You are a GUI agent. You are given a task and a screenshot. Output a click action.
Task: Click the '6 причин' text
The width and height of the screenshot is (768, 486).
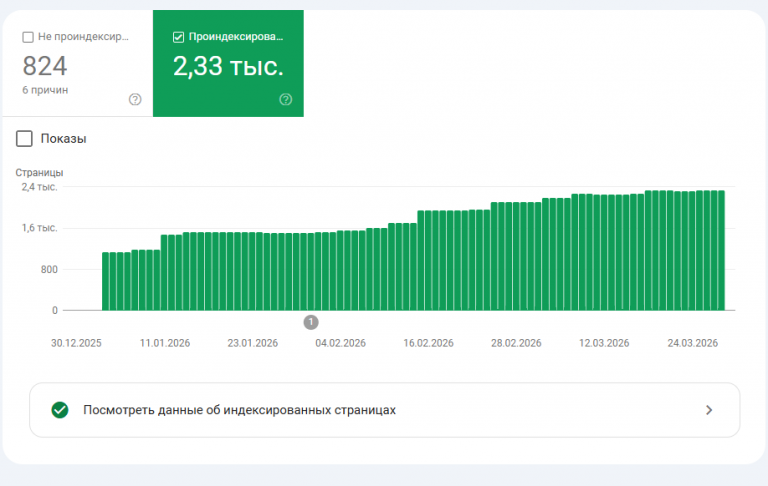[45, 90]
